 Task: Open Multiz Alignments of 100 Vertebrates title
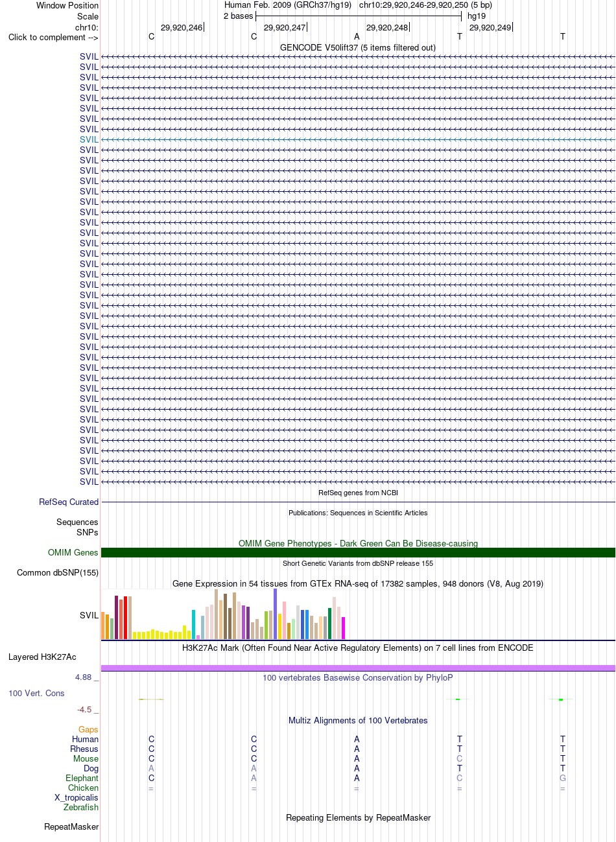(358, 721)
